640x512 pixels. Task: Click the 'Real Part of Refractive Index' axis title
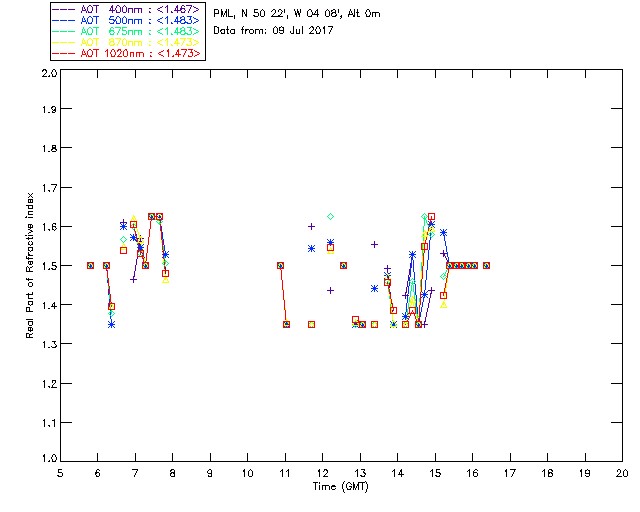pyautogui.click(x=30, y=266)
